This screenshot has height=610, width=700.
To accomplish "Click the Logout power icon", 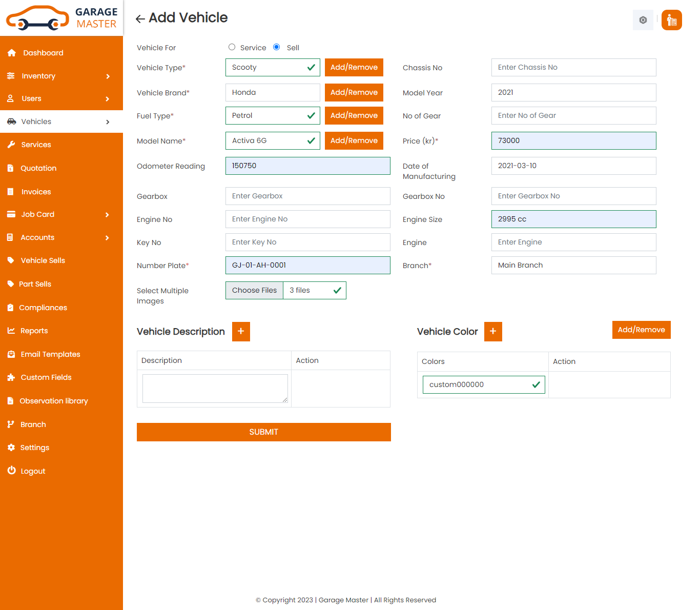I will [x=11, y=471].
